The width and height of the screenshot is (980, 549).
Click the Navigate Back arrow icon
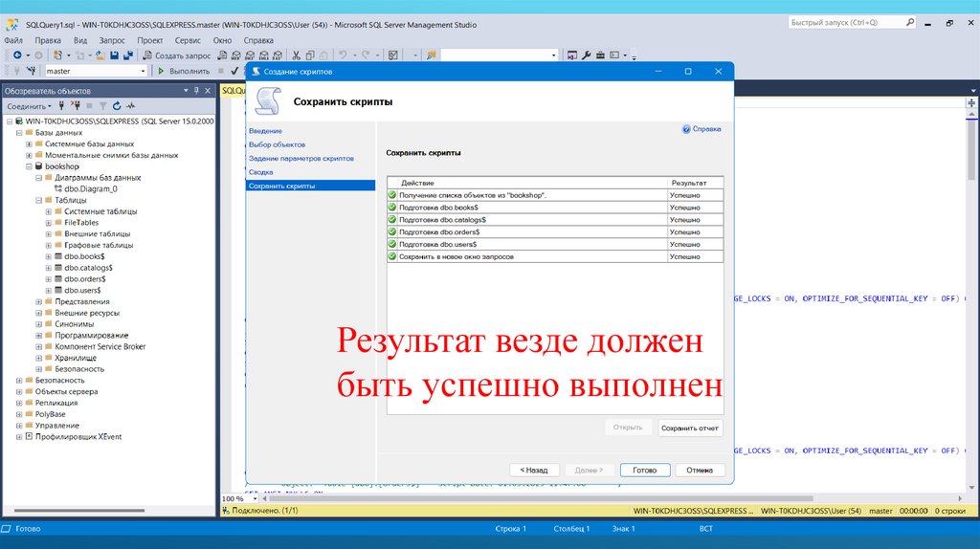point(17,55)
